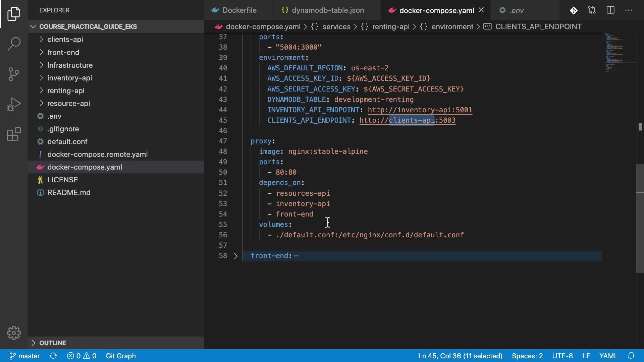Open the inventory-api:5001 URL link
This screenshot has height=362, width=644.
click(x=420, y=110)
